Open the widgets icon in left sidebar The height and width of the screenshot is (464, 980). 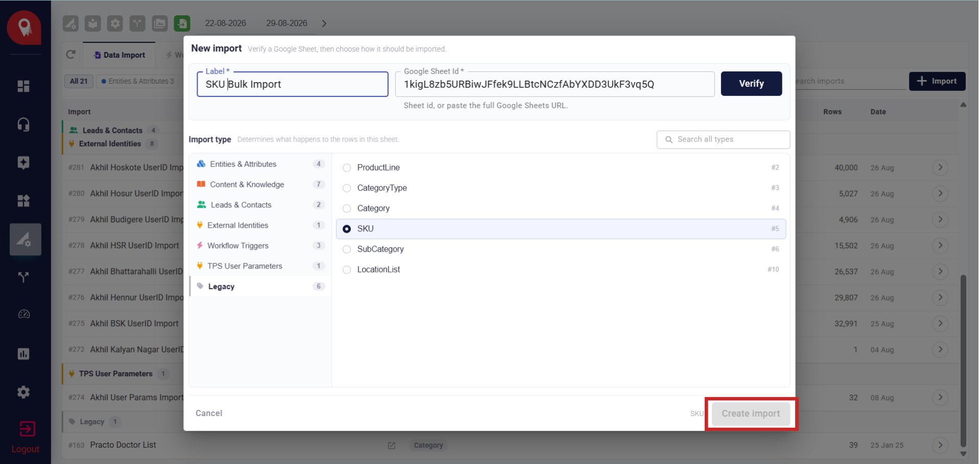(23, 201)
